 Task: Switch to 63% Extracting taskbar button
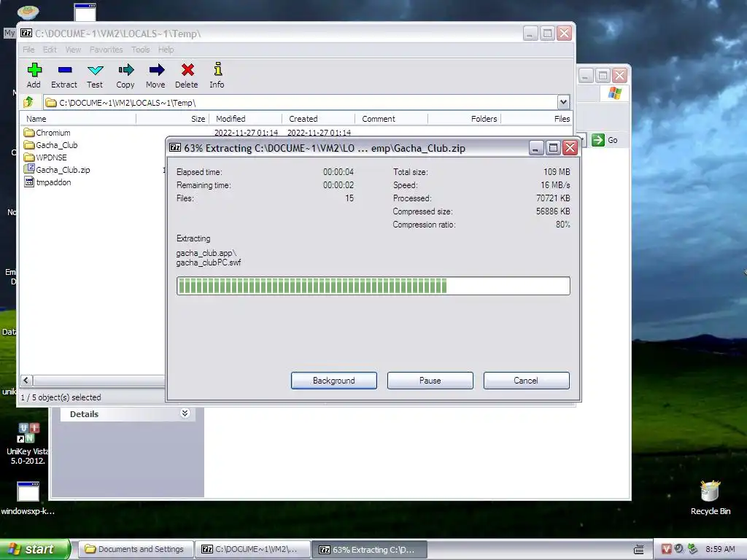click(369, 549)
